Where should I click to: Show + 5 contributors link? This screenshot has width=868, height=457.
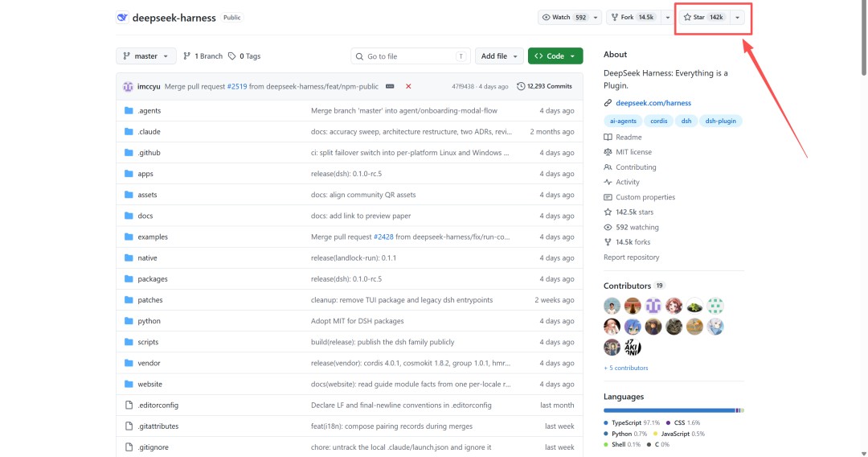(x=625, y=368)
